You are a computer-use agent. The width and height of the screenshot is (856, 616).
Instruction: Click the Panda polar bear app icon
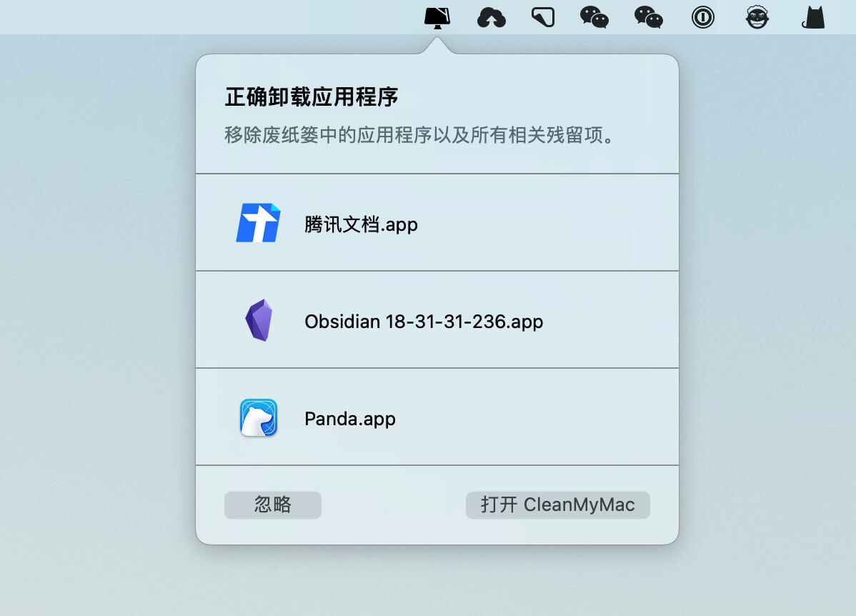pos(259,418)
